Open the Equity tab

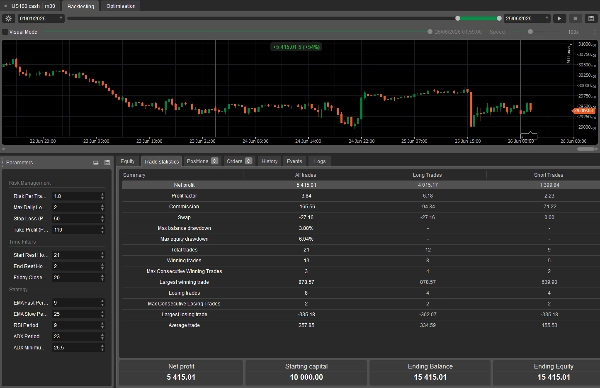click(x=127, y=161)
